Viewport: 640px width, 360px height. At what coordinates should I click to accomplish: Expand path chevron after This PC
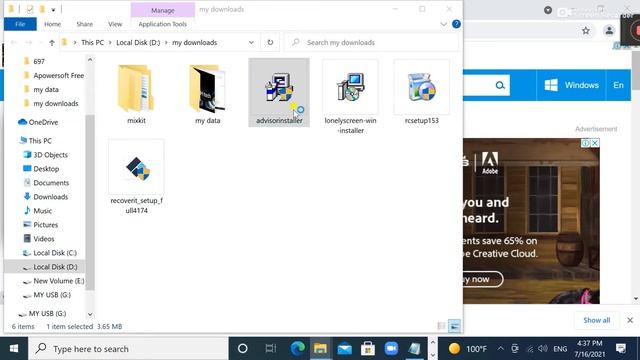(x=110, y=42)
